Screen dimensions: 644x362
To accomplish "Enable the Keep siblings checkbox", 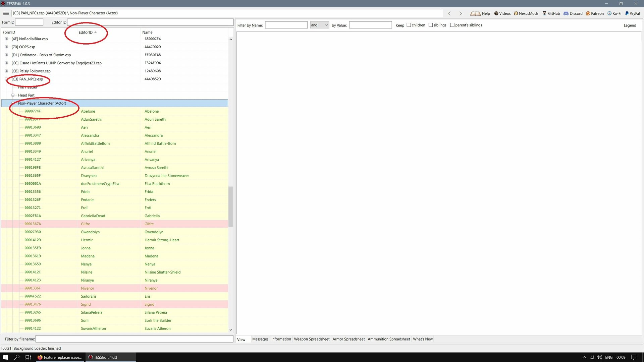I will click(431, 25).
